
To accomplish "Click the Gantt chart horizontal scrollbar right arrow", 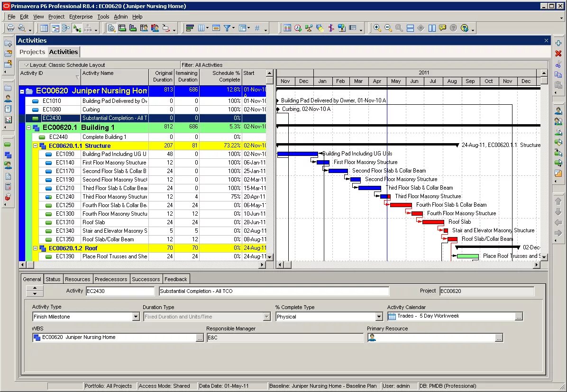I will click(x=537, y=265).
